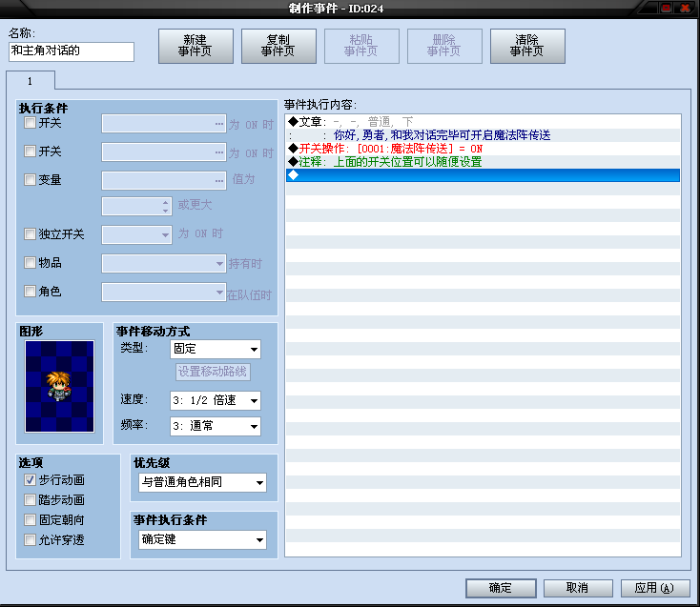
Task: Open the 角色 dropdown
Action: (164, 293)
